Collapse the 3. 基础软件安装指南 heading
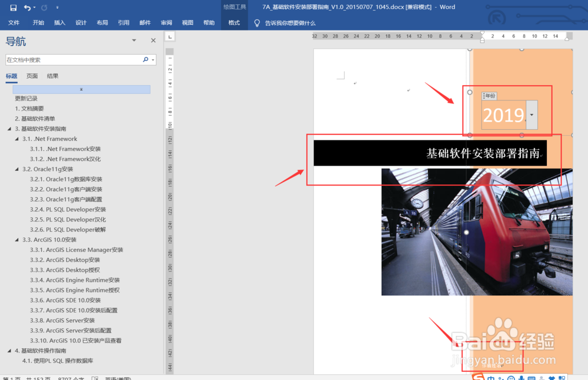Viewport: 588px width, 380px height. pyautogui.click(x=9, y=129)
